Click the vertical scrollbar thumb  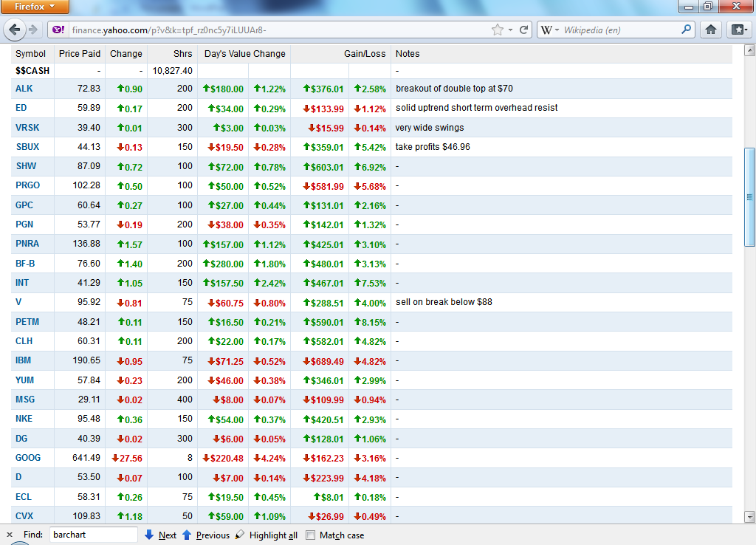(750, 196)
